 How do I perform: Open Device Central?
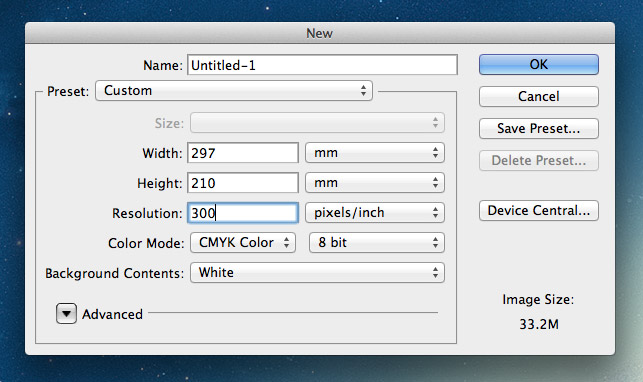(x=538, y=211)
